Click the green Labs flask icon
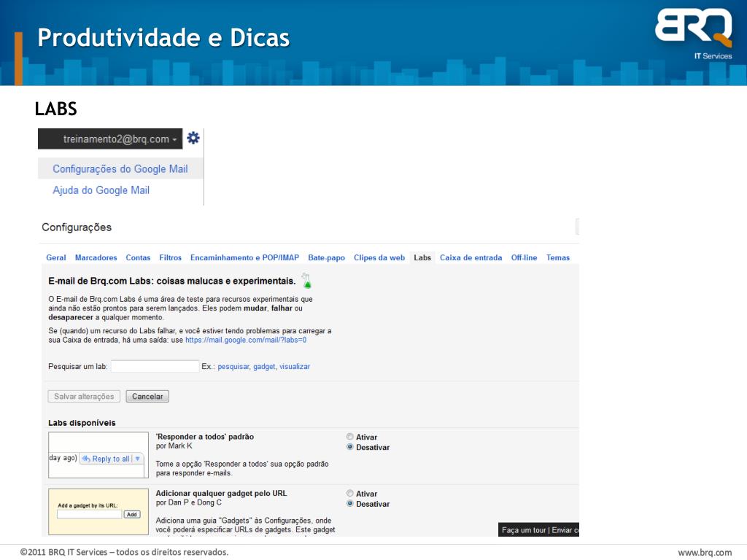Viewport: 747px width, 560px height. click(307, 281)
